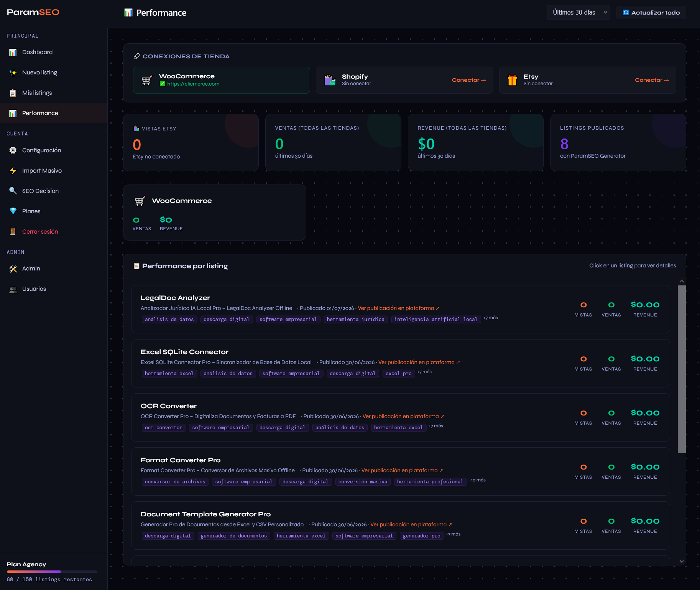This screenshot has width=700, height=590.
Task: Click the lightning bolt Import Masivo icon
Action: click(13, 171)
